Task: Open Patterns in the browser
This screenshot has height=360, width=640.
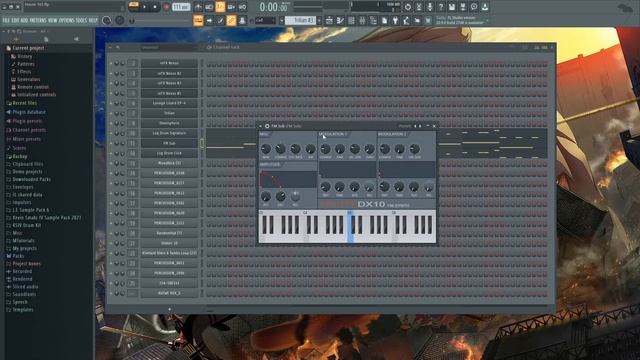Action: 26,64
